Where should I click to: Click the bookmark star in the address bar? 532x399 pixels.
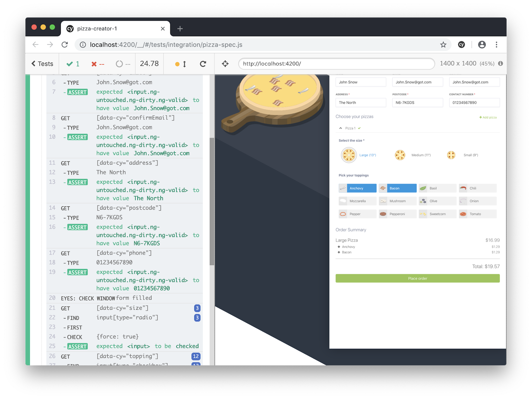tap(443, 44)
